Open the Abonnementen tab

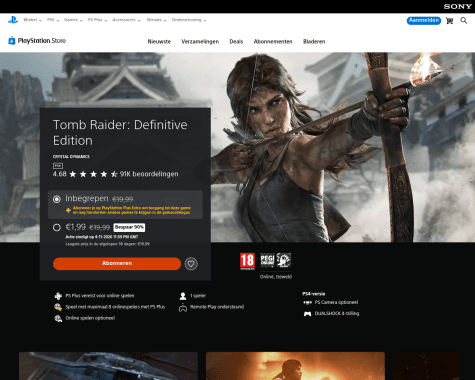pyautogui.click(x=273, y=42)
